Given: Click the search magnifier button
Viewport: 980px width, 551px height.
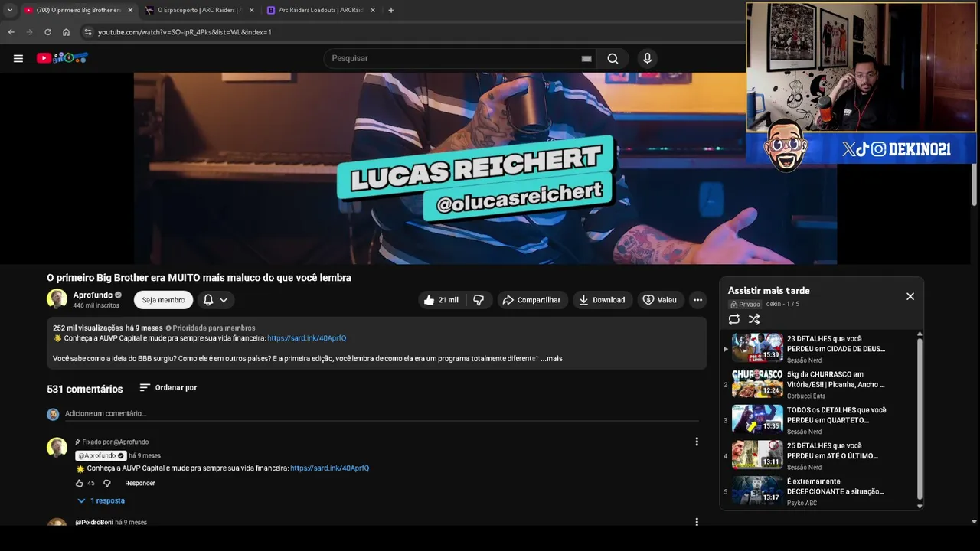Looking at the screenshot, I should [x=612, y=58].
